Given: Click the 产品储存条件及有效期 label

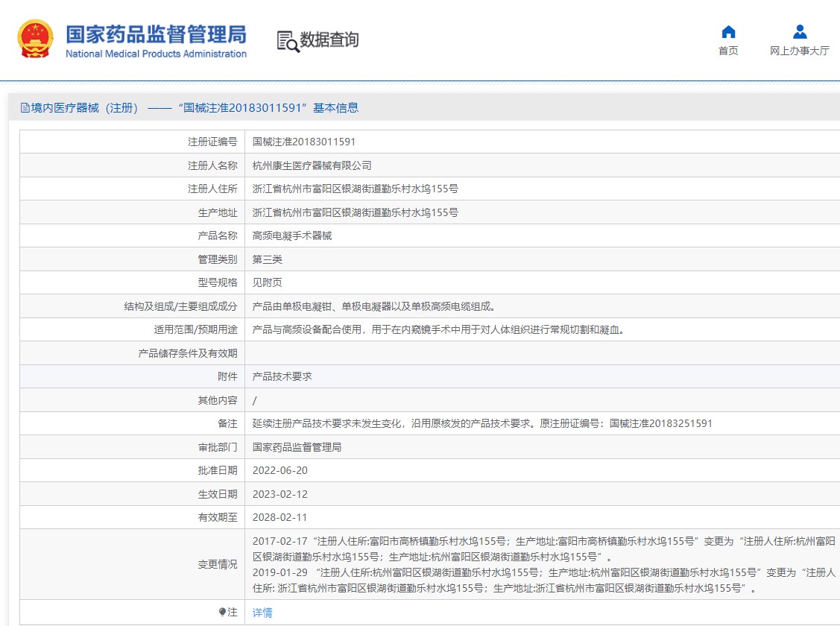Looking at the screenshot, I should pyautogui.click(x=188, y=353).
